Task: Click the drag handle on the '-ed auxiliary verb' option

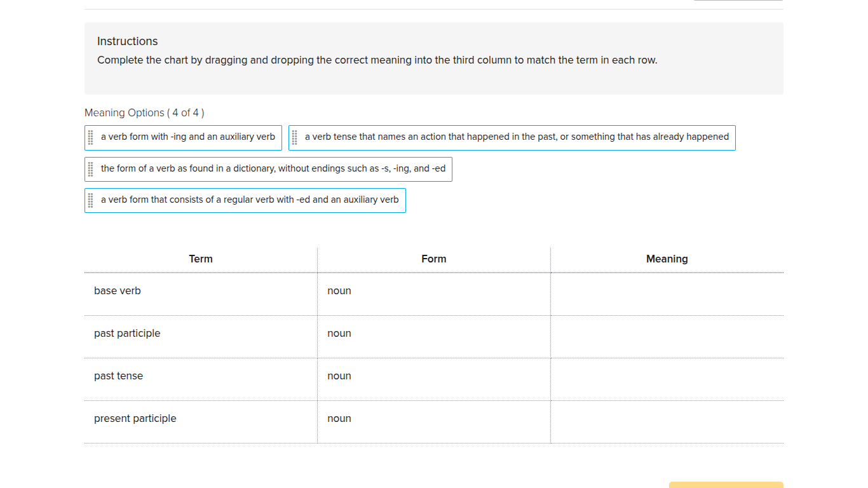Action: click(x=90, y=200)
